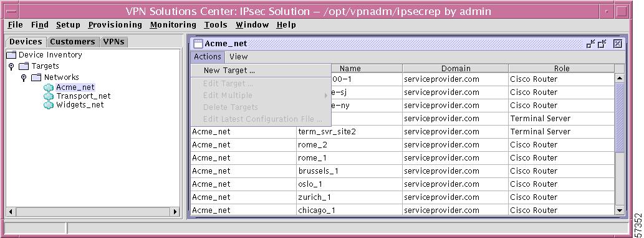Click the Targets folder icon
This screenshot has width=644, height=238.
24,66
